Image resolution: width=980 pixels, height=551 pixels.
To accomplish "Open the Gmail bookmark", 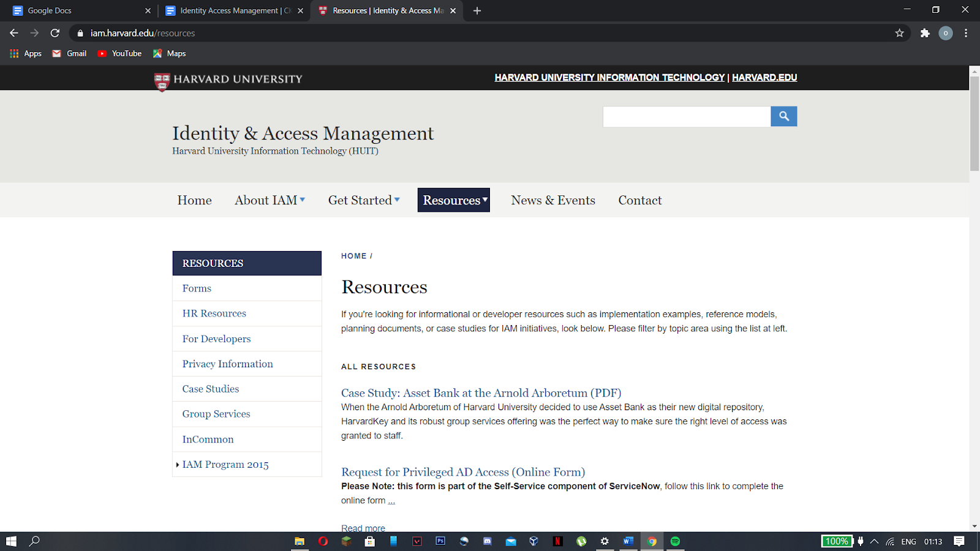I will tap(69, 53).
